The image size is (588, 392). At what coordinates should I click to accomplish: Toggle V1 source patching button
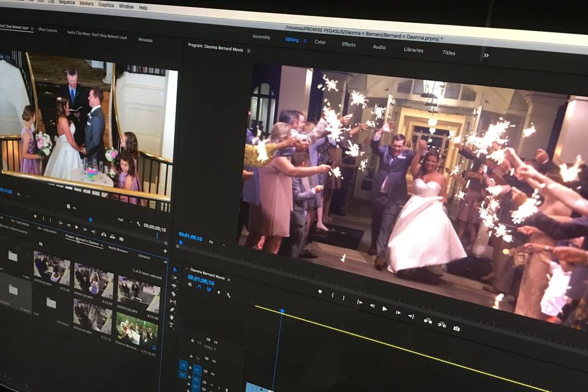coord(183,364)
